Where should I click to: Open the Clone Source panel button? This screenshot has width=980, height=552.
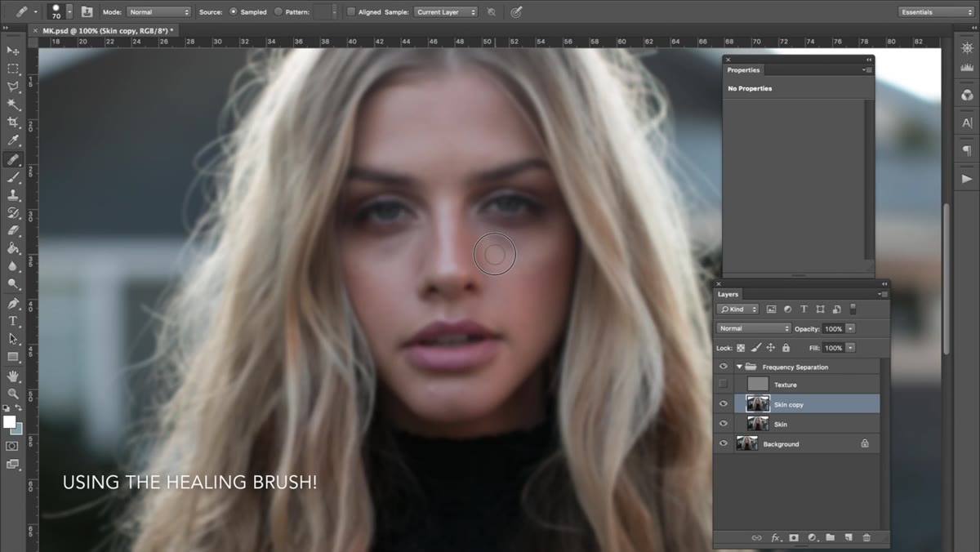[87, 12]
